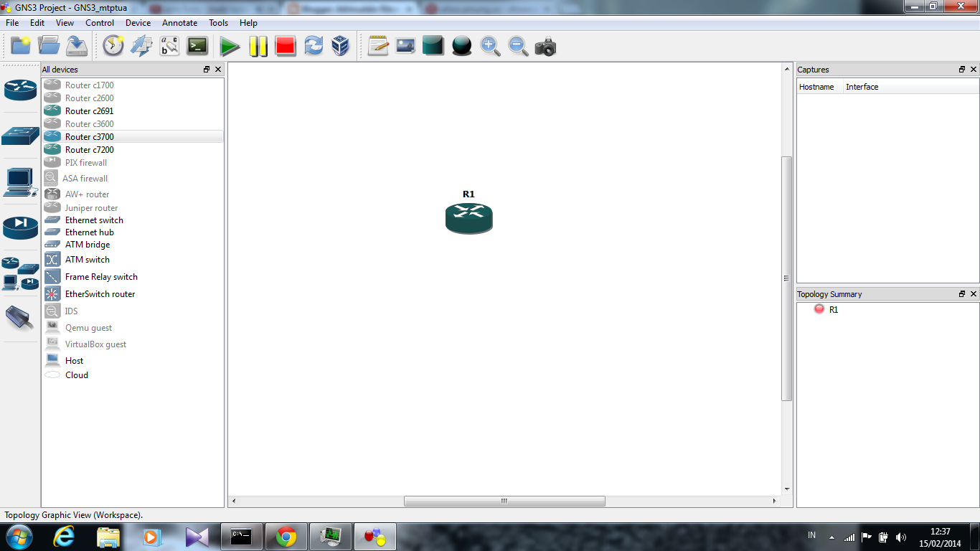Click the grayed Router c1700 entry
This screenshot has height=551, width=980.
tap(133, 85)
